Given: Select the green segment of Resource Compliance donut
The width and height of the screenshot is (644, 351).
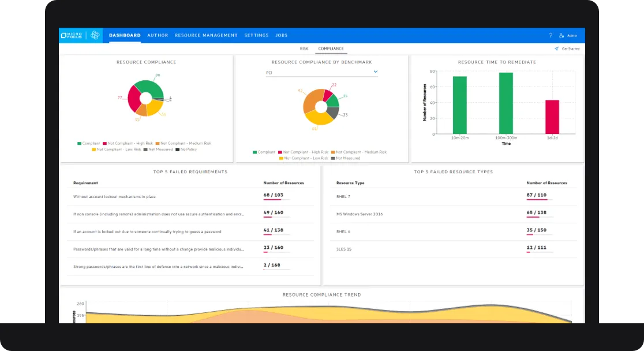Looking at the screenshot, I should pyautogui.click(x=151, y=87).
